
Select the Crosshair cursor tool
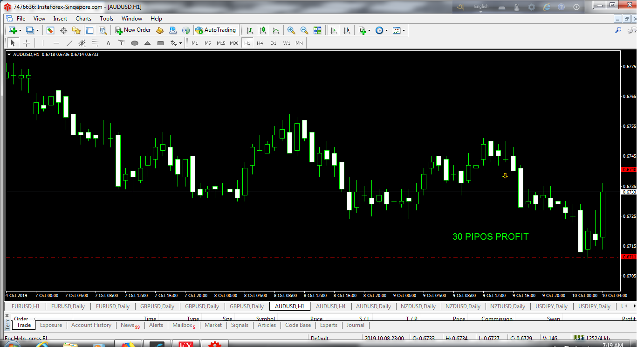[27, 43]
